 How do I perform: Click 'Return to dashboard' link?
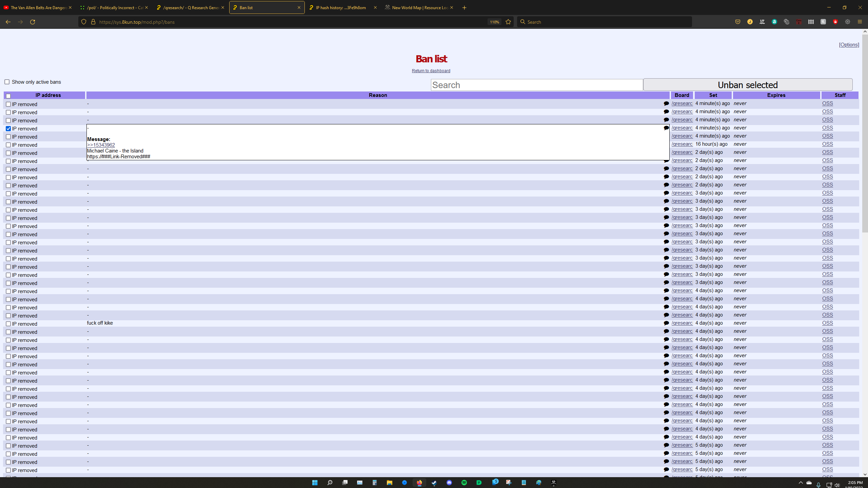431,71
